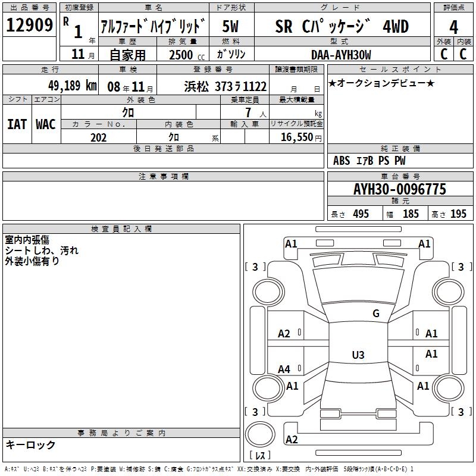This screenshot has width=476, height=476.
Task: Click lot number 12909
Action: tap(30, 26)
